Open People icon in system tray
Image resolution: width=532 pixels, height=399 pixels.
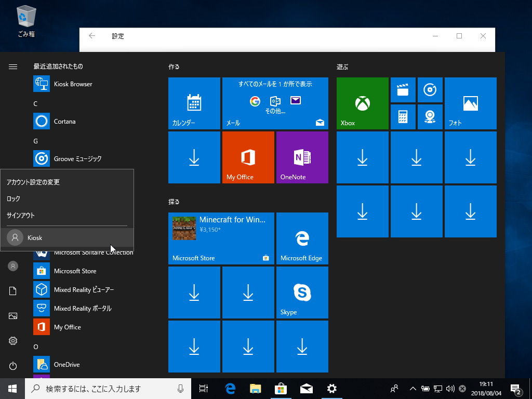[394, 389]
